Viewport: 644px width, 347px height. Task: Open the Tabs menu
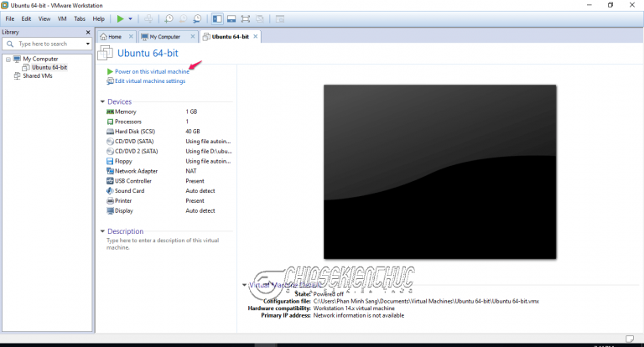click(x=80, y=19)
